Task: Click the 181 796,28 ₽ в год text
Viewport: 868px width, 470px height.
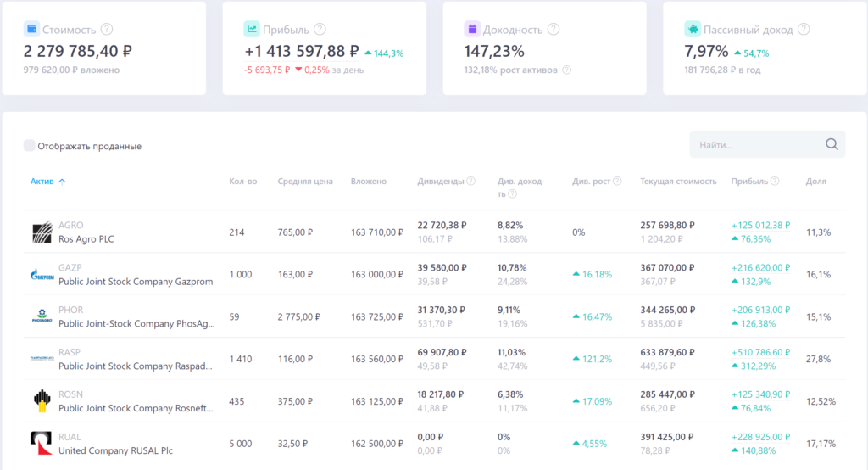Action: 722,70
